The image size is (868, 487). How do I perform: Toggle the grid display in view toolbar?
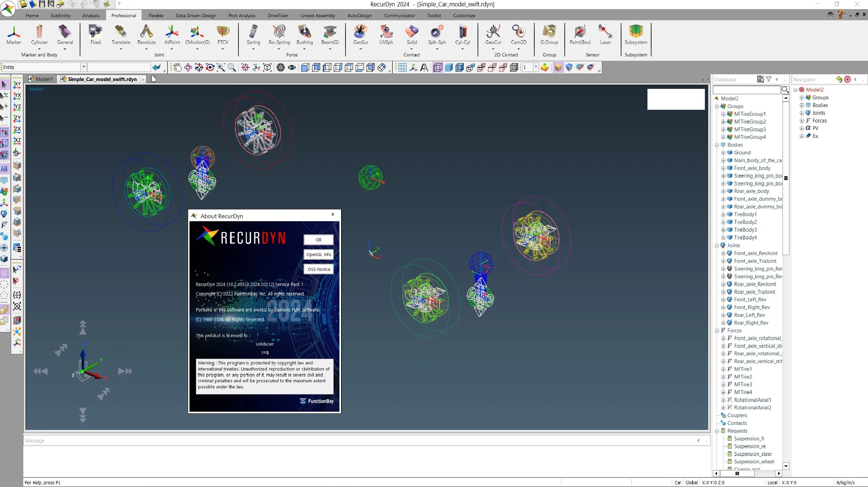tap(402, 68)
